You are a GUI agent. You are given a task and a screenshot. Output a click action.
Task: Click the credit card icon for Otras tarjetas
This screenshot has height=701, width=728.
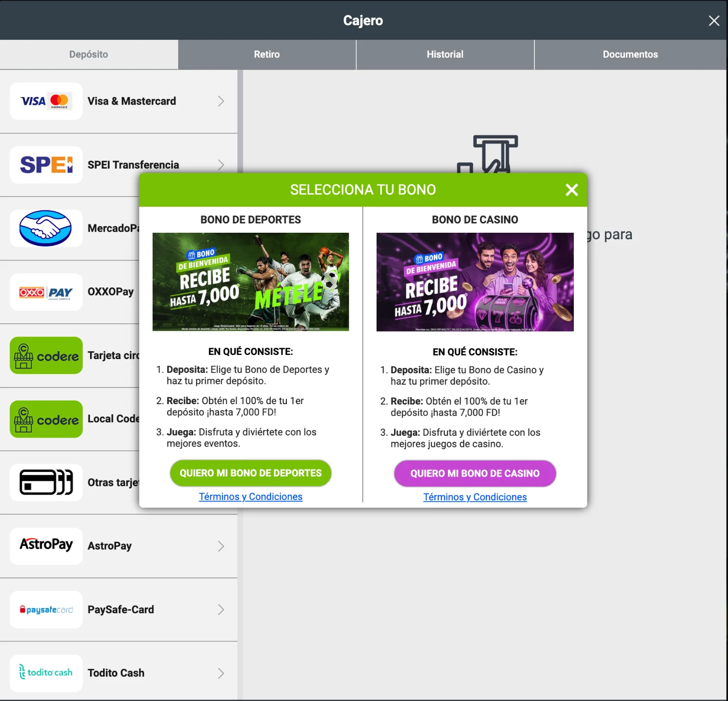46,482
